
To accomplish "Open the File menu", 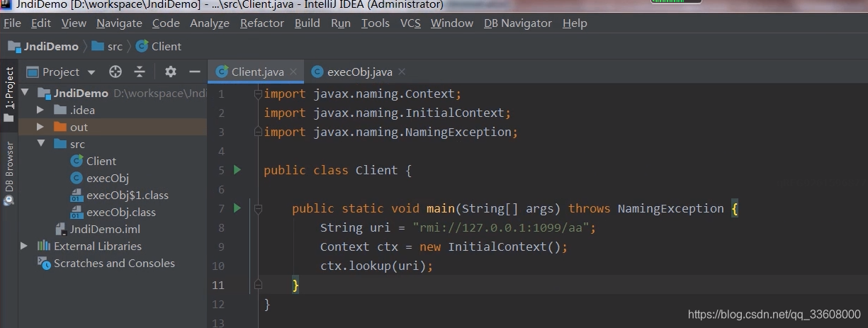I will [12, 23].
